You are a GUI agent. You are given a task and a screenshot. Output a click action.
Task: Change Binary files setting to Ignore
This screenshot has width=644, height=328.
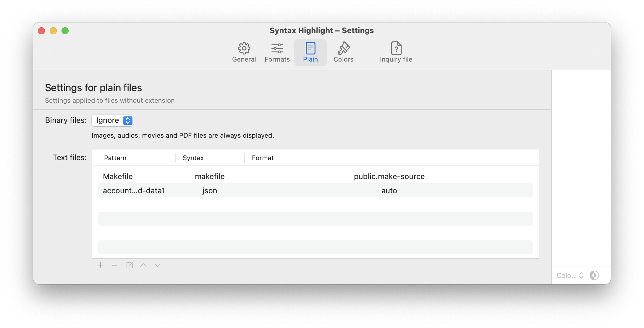(x=112, y=120)
